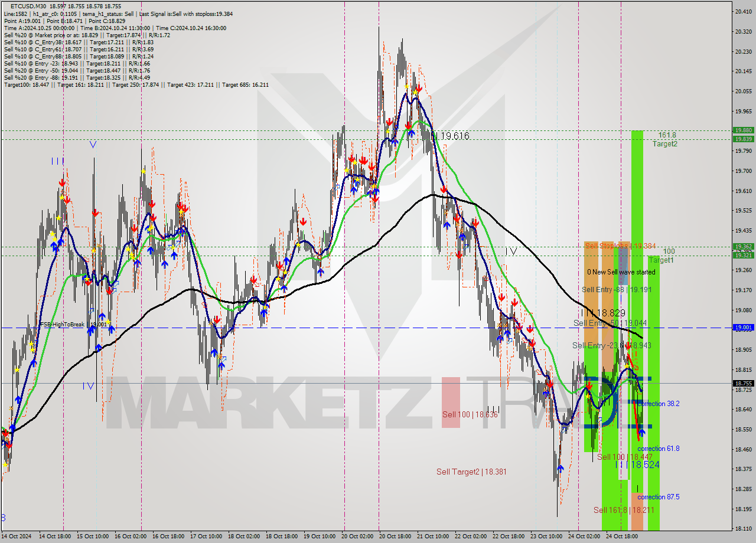Select the 'Sell %10 @ C_Entry88: 18.805' row
Screen dimensions: 756x543
(79, 56)
